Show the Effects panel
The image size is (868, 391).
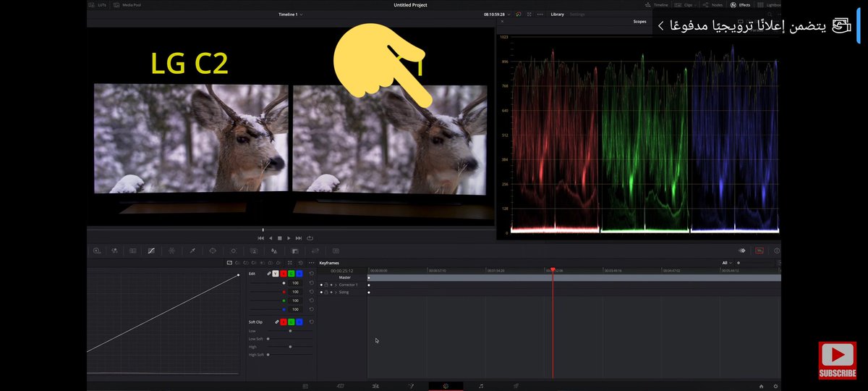pos(741,4)
